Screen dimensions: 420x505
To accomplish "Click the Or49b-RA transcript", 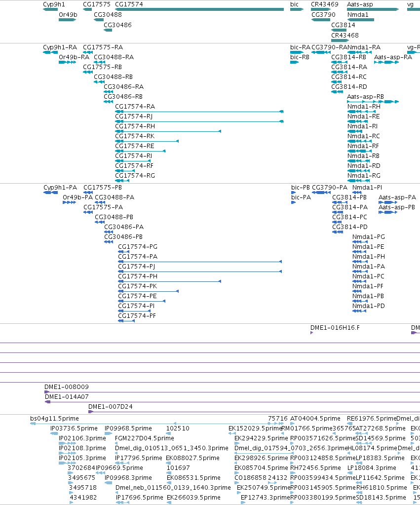I will pyautogui.click(x=67, y=62).
